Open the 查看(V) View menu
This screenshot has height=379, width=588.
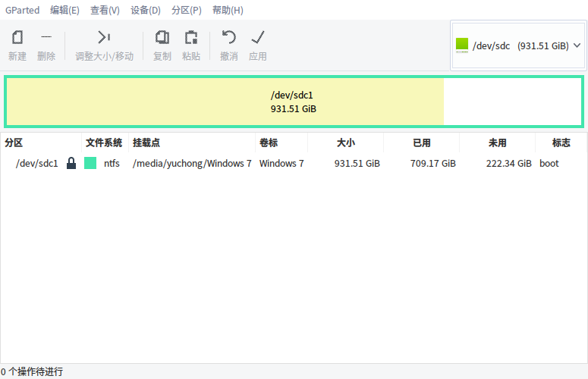[x=105, y=10]
